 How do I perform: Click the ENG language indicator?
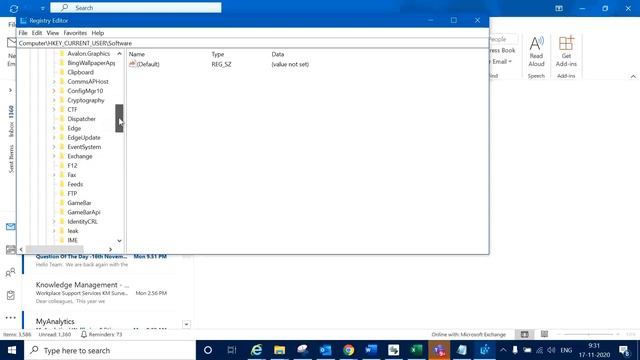coord(566,350)
